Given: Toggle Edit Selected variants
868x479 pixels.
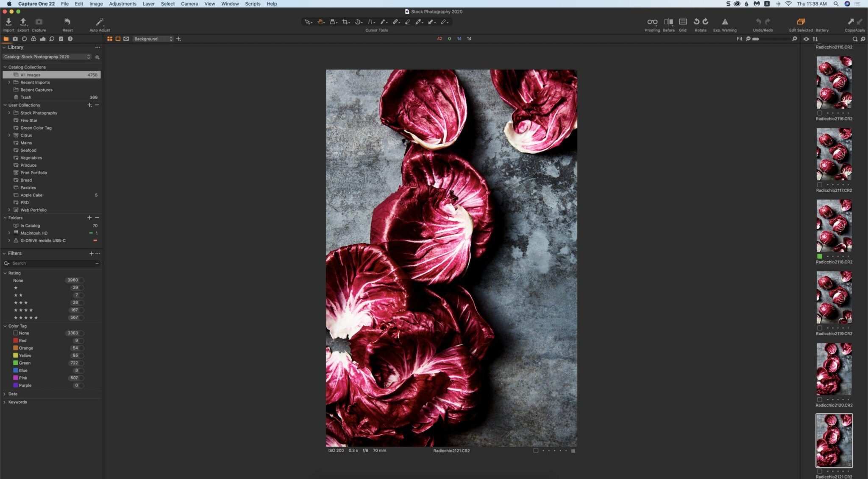Looking at the screenshot, I should pyautogui.click(x=801, y=22).
